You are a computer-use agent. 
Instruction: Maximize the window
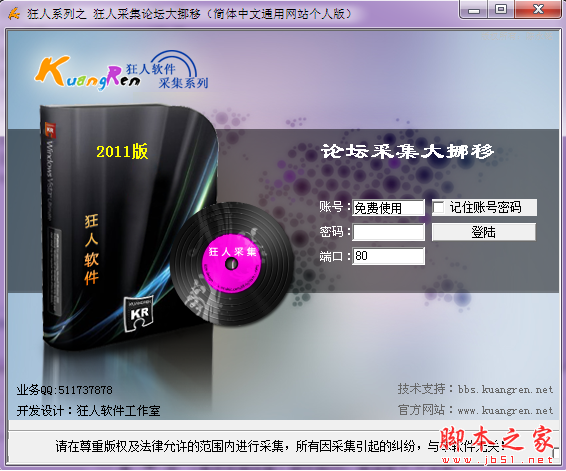[x=501, y=9]
